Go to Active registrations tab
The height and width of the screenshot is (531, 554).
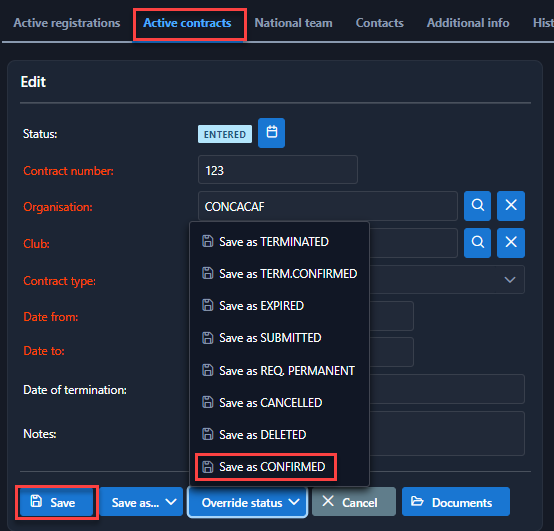67,23
